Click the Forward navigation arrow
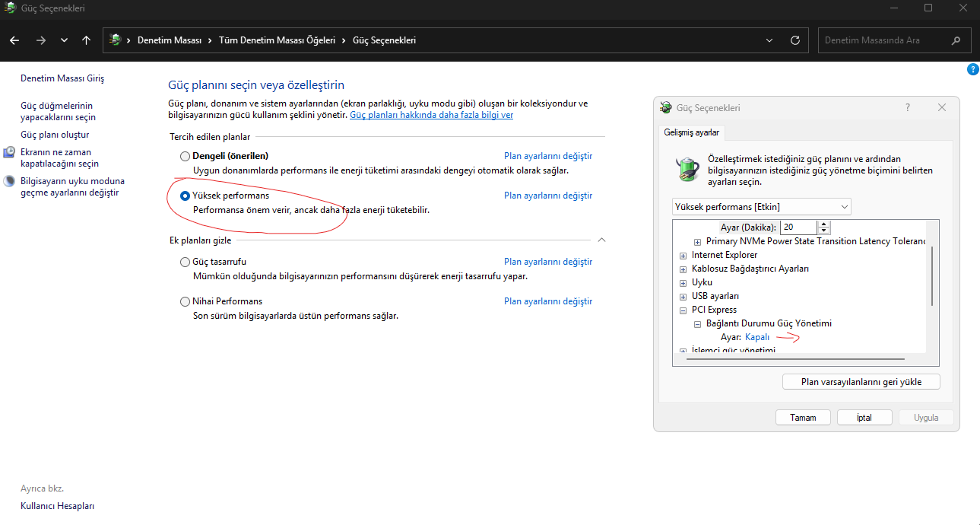This screenshot has height=525, width=980. tap(41, 40)
